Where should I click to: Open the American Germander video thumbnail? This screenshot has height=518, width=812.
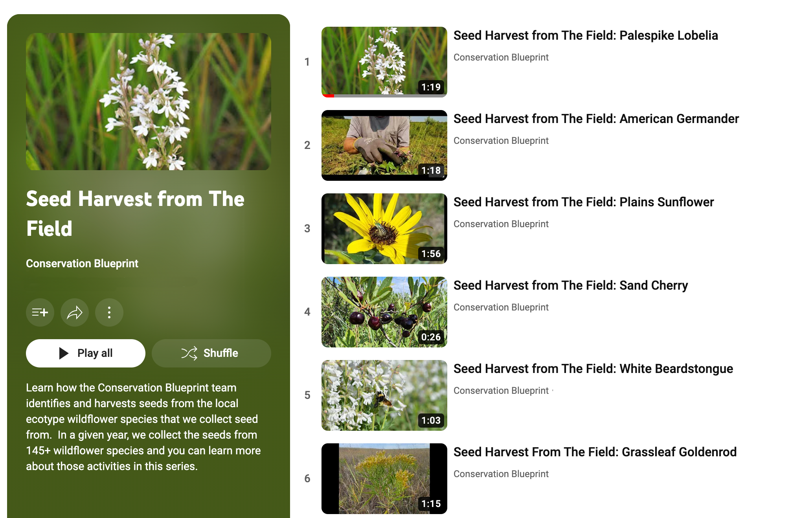click(x=384, y=145)
